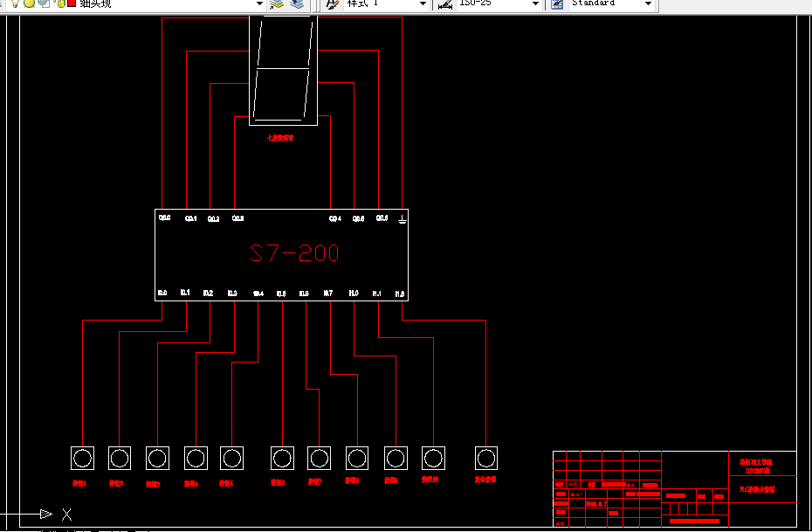
Task: Open the Text Style manager icon
Action: (333, 4)
